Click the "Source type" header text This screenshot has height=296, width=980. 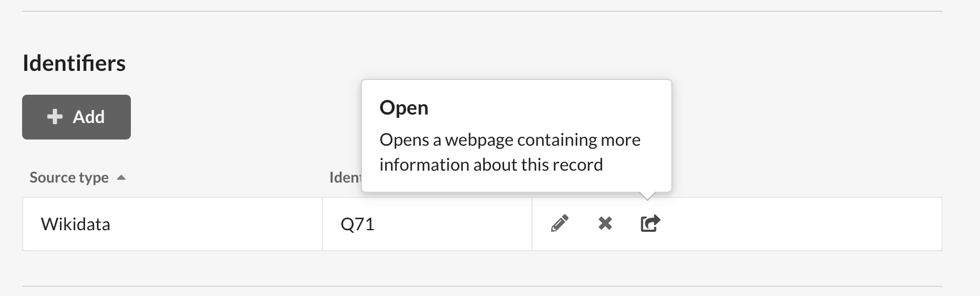[x=69, y=177]
